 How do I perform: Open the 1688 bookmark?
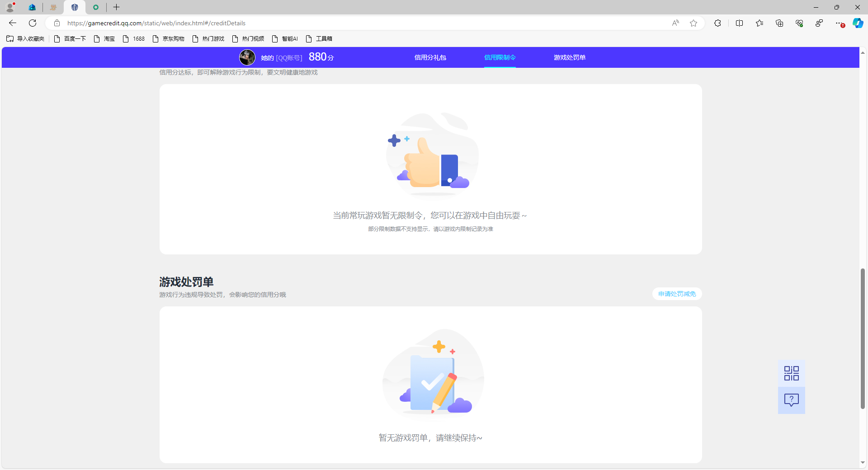[x=134, y=39]
